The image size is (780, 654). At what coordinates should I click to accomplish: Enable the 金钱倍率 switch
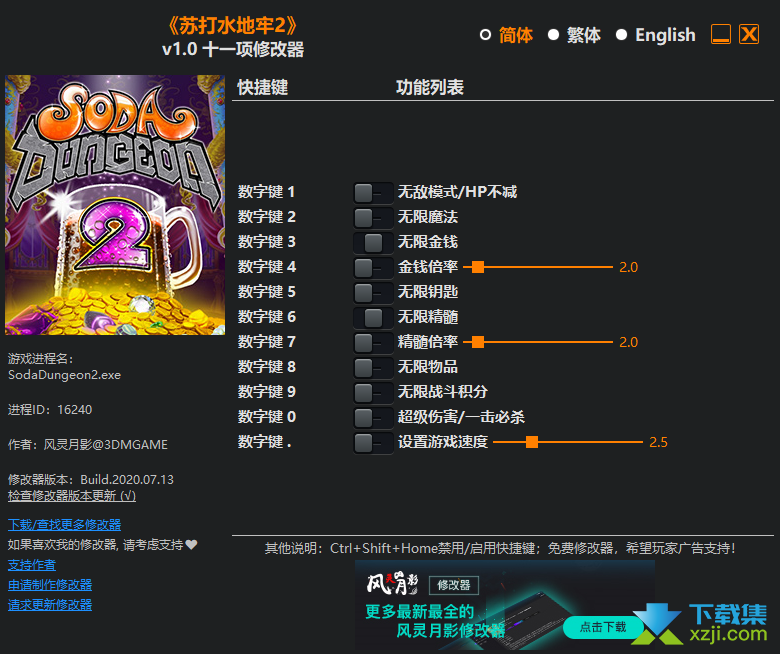tap(373, 268)
